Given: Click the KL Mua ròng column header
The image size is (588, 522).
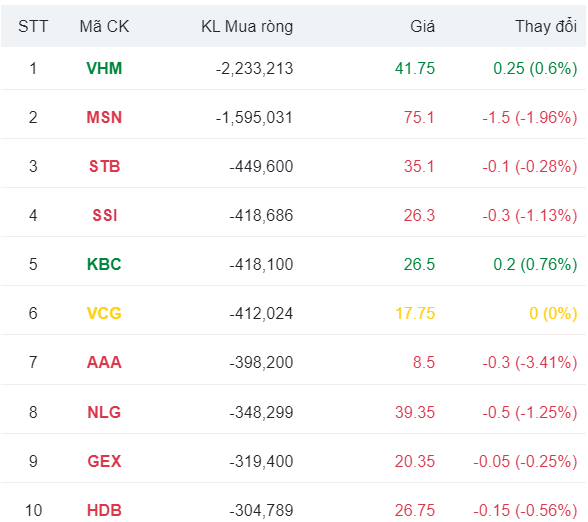Looking at the screenshot, I should (247, 27).
